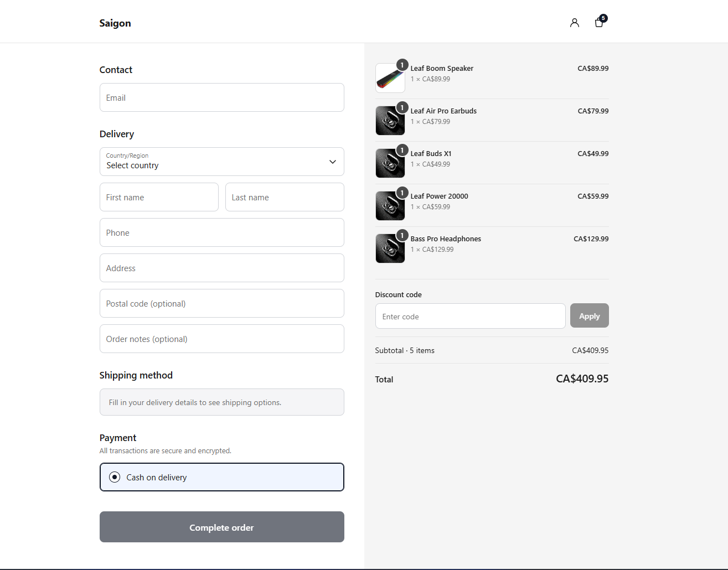Click Leaf Power 20000 product name
728x570 pixels.
tap(439, 196)
